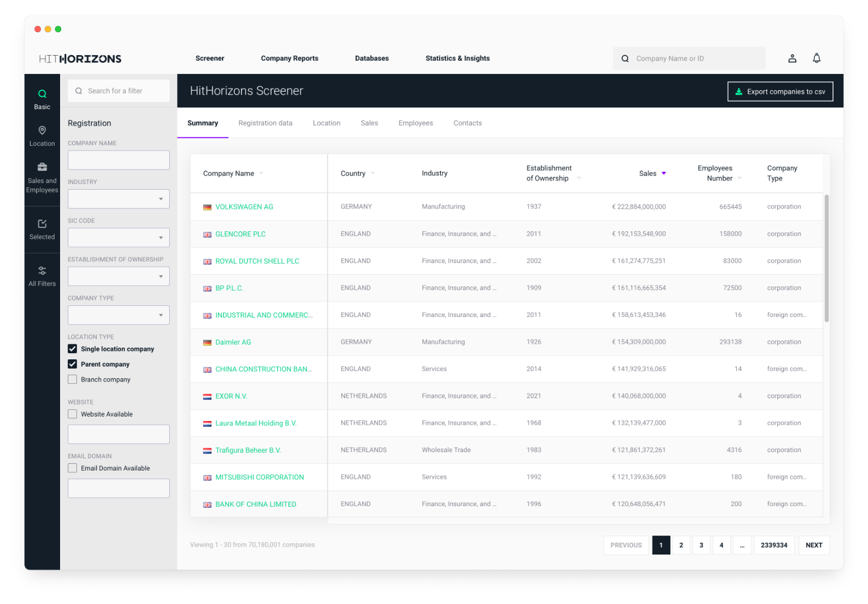The image size is (868, 604).
Task: Click the flag beside Trafigura Beheer B.V.
Action: [207, 450]
